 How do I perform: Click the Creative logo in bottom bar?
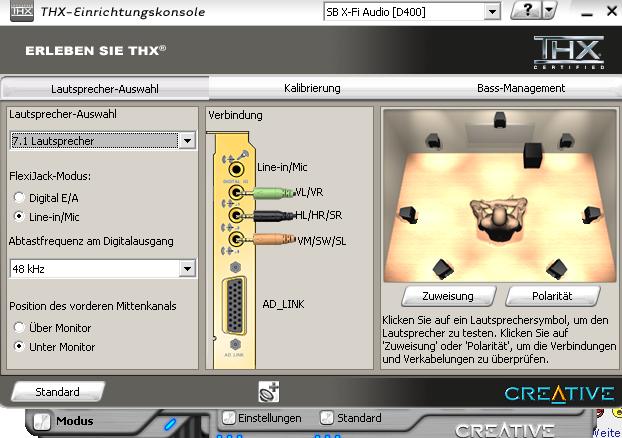[559, 394]
